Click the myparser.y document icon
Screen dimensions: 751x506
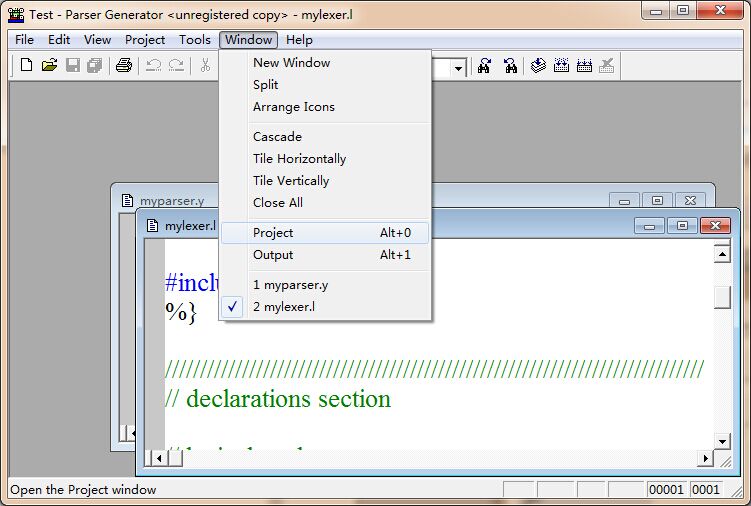click(x=127, y=200)
